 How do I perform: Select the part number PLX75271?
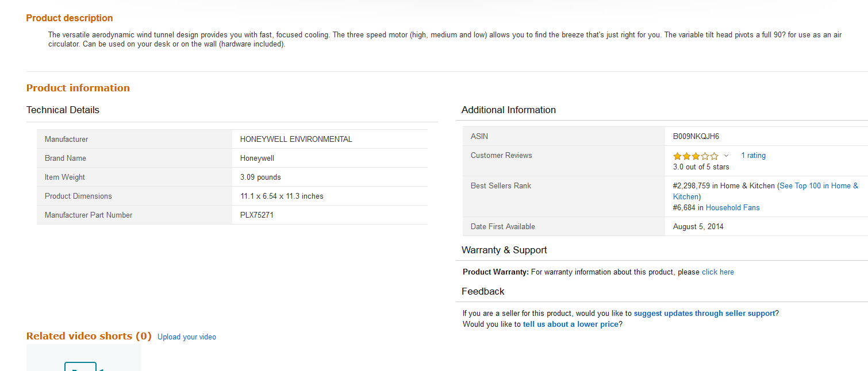[257, 215]
